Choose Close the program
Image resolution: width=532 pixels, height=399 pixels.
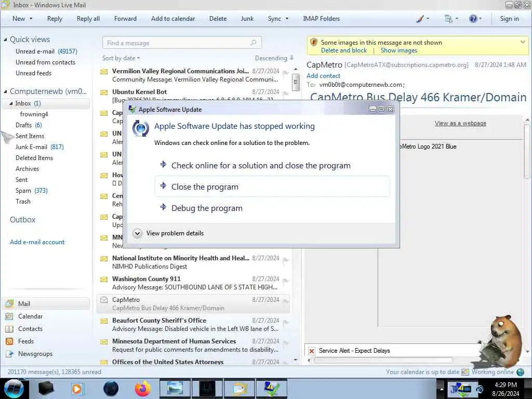point(272,187)
